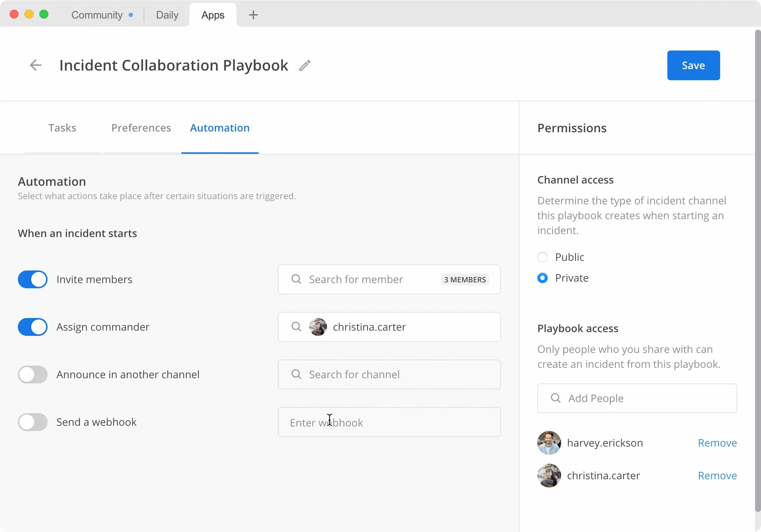Click the macOS yellow minimize button
Viewport: 761px width, 532px height.
point(29,14)
